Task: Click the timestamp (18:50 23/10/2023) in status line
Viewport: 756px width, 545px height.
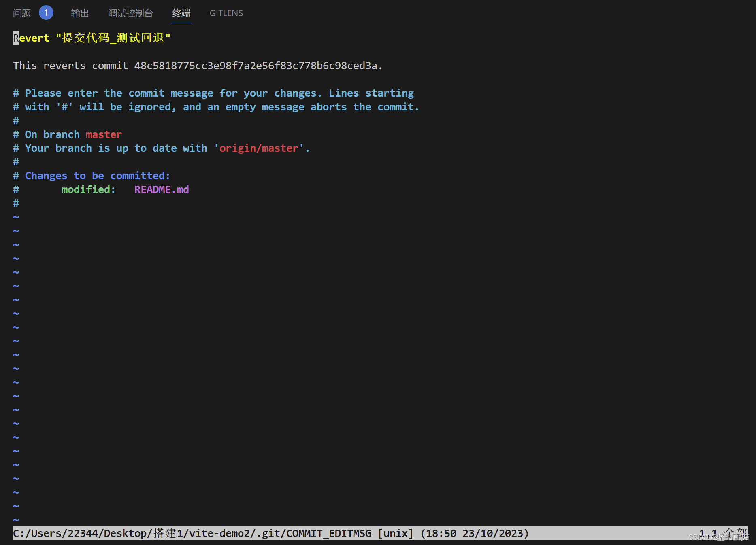Action: 475,533
